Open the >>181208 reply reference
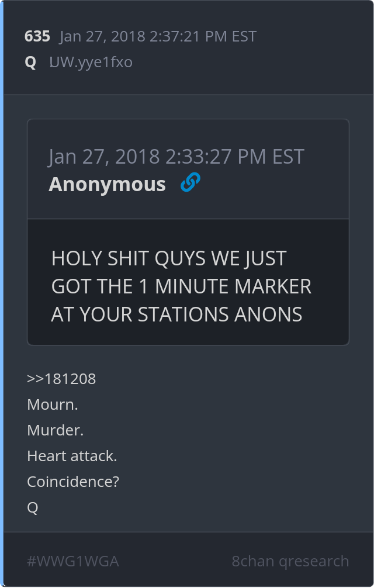The height and width of the screenshot is (588, 374). coord(61,379)
